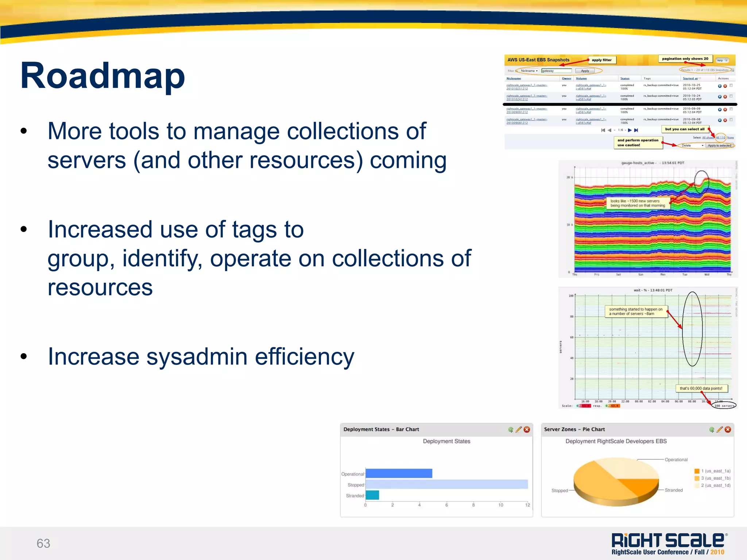Sort table by Volume column header
747x560 pixels.
pos(581,78)
